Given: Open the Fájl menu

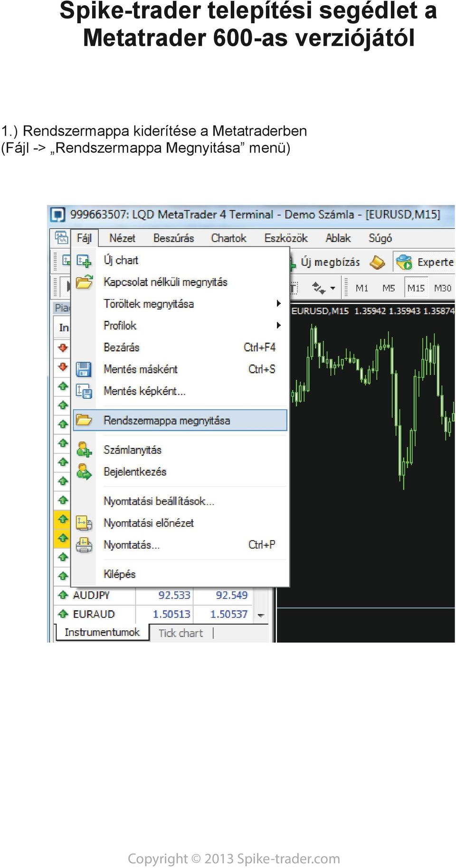Looking at the screenshot, I should 84,238.
